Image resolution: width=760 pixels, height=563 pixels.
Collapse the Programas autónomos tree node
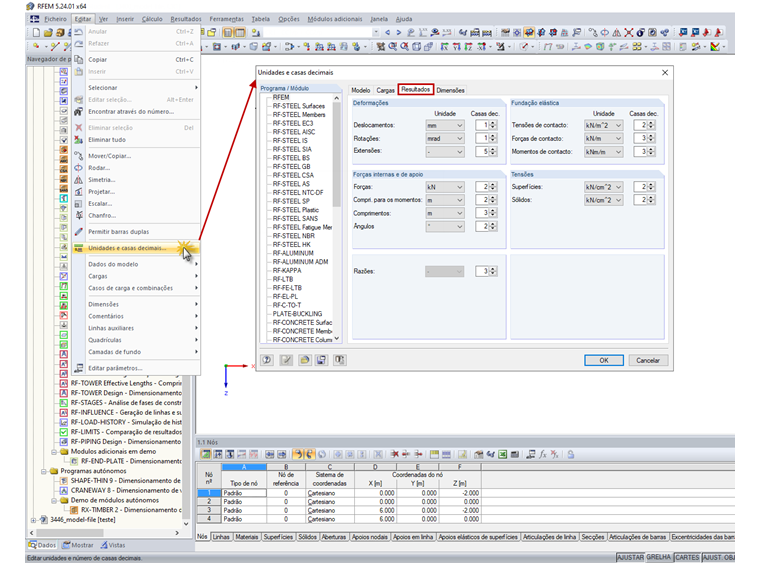[44, 471]
